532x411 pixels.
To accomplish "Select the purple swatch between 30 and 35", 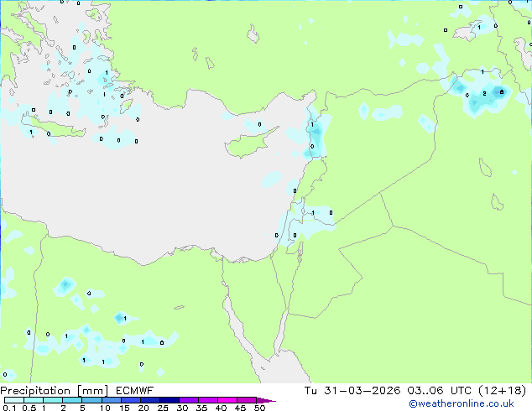I will point(189,400).
